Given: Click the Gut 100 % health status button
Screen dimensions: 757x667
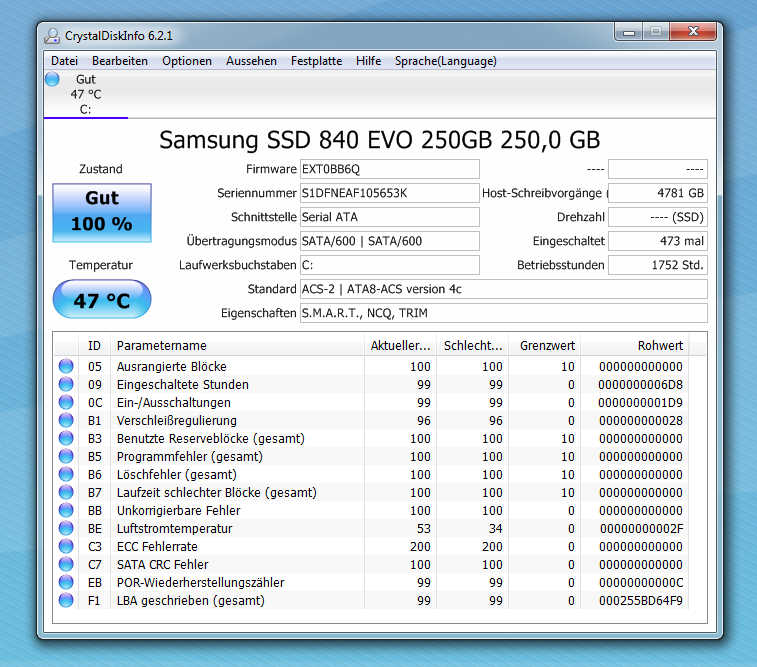Looking at the screenshot, I should pyautogui.click(x=102, y=212).
